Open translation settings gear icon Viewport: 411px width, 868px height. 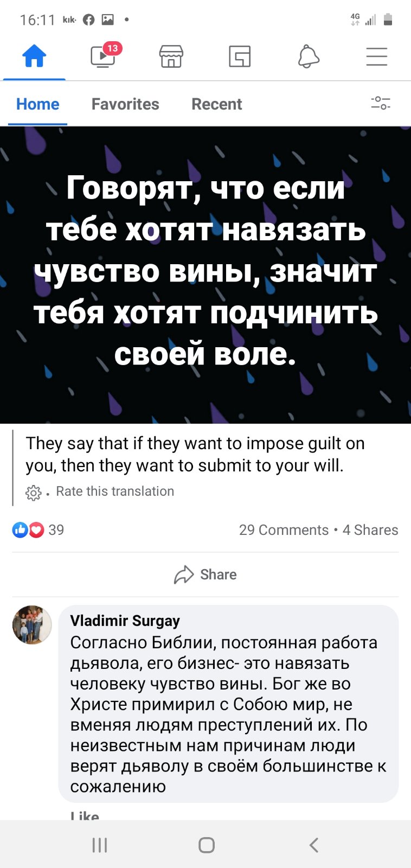point(34,493)
